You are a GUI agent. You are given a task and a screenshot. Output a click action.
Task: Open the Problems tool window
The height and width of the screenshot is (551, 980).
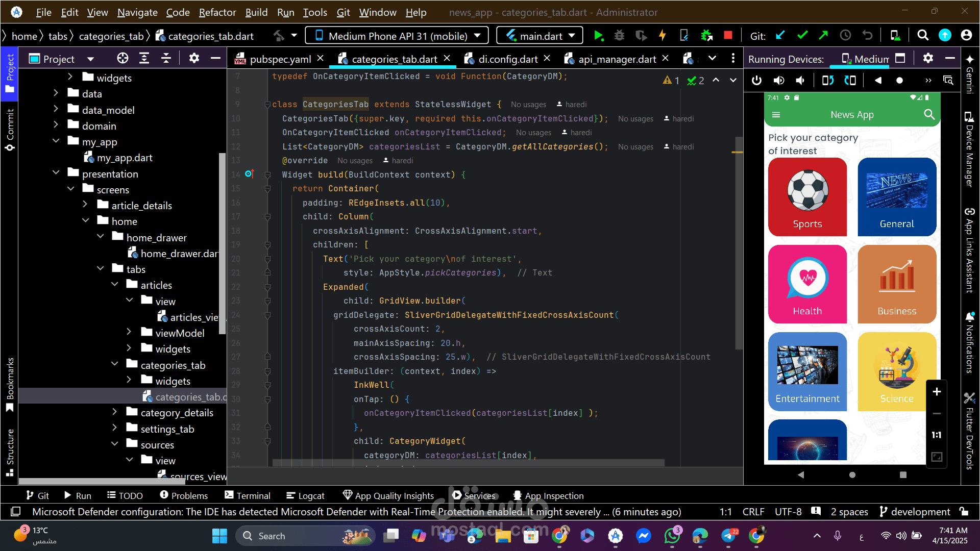pos(184,495)
